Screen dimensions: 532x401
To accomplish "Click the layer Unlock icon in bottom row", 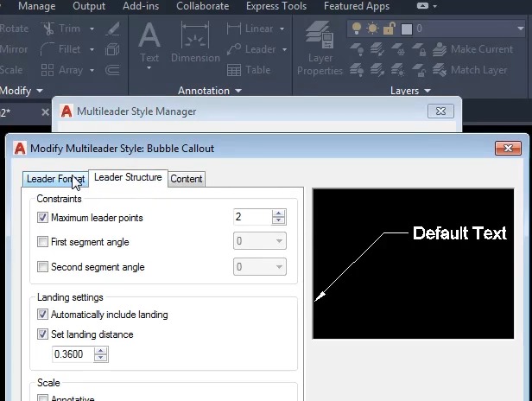I will click(x=419, y=70).
